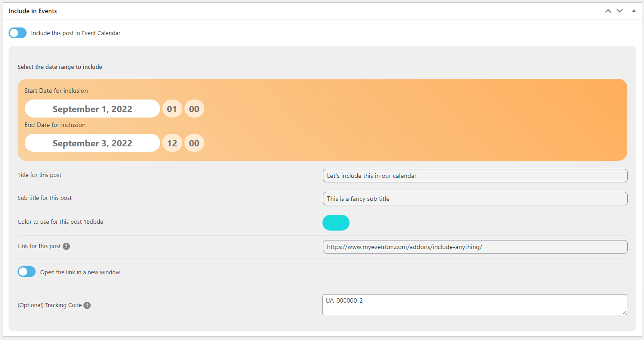
Task: Click the End Date for inclusion label
Action: coord(55,125)
